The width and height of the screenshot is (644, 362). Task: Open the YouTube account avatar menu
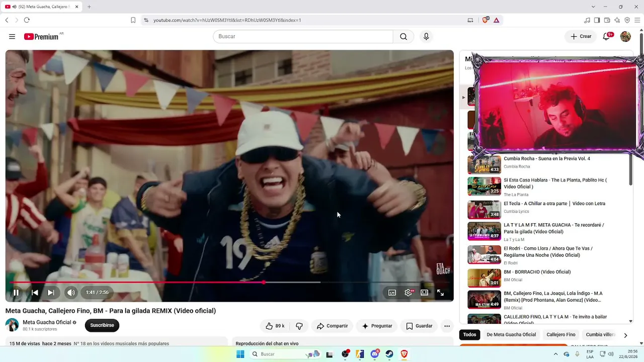(x=625, y=37)
